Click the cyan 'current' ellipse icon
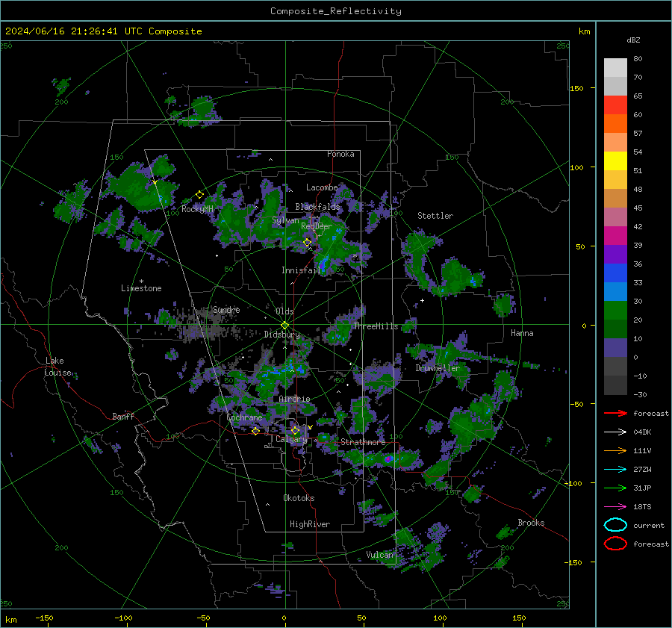 point(615,525)
